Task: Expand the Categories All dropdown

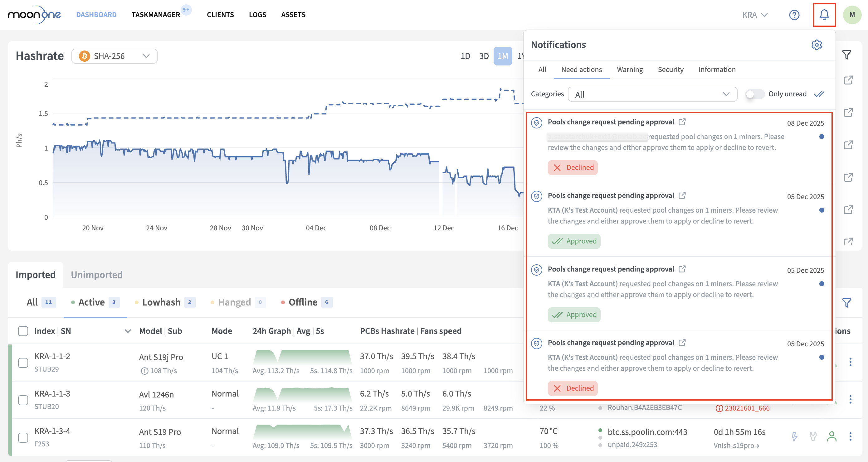Action: click(x=652, y=94)
